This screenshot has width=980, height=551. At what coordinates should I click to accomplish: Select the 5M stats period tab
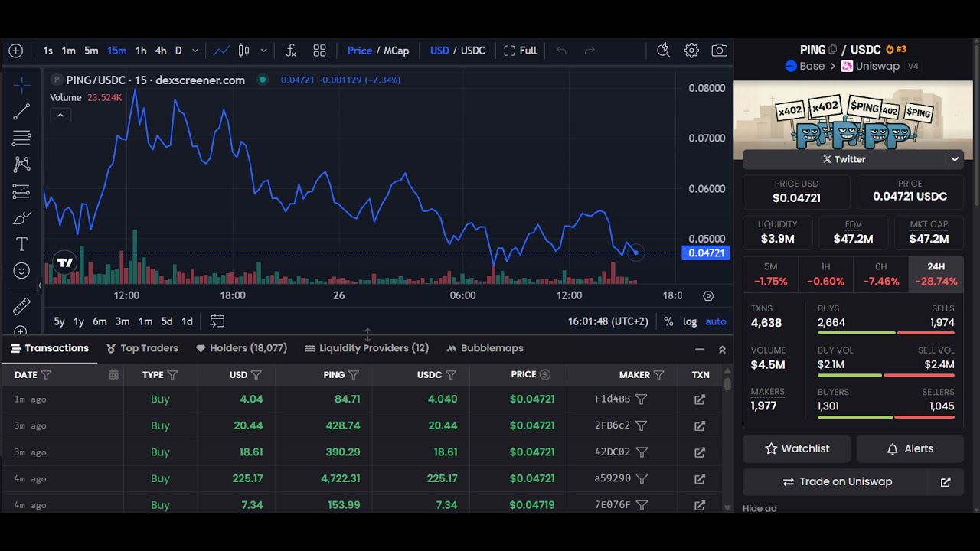pos(770,274)
